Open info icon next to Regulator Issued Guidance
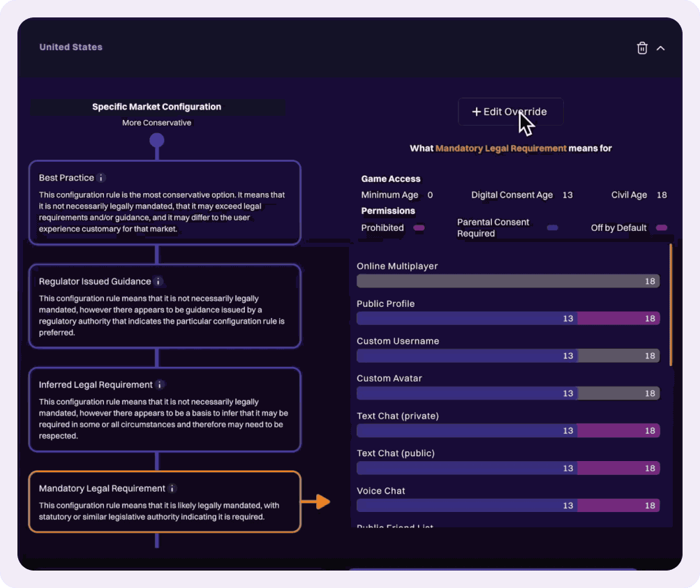 coord(158,282)
